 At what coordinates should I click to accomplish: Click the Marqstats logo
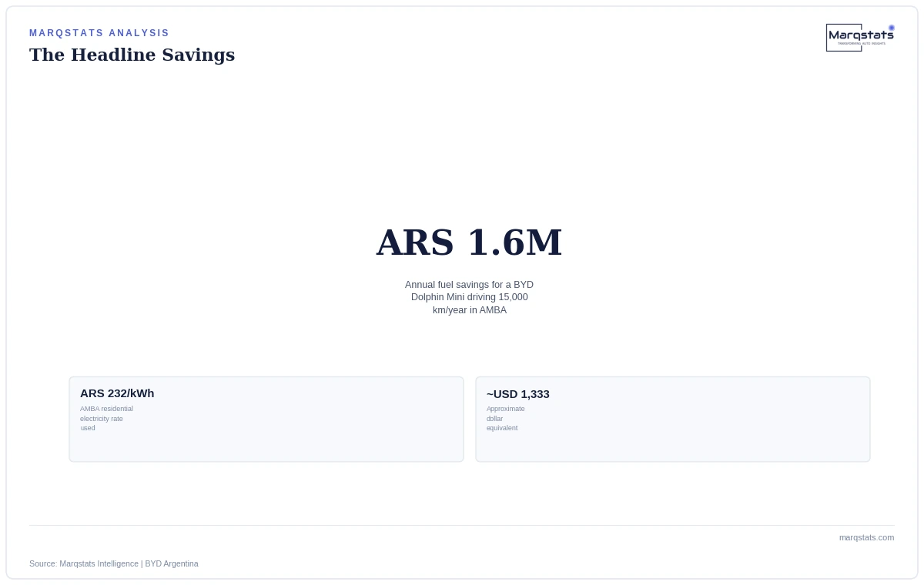(860, 38)
